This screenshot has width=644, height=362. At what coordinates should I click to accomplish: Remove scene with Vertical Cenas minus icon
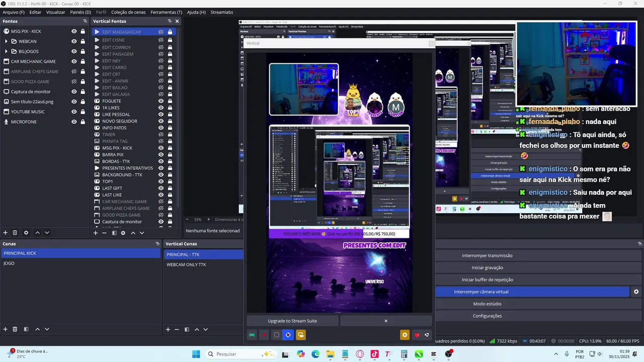[177, 329]
